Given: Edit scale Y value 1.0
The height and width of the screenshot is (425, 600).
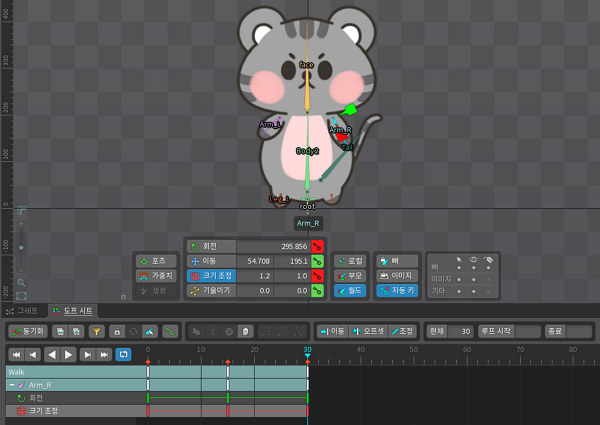Looking at the screenshot, I should [x=293, y=276].
